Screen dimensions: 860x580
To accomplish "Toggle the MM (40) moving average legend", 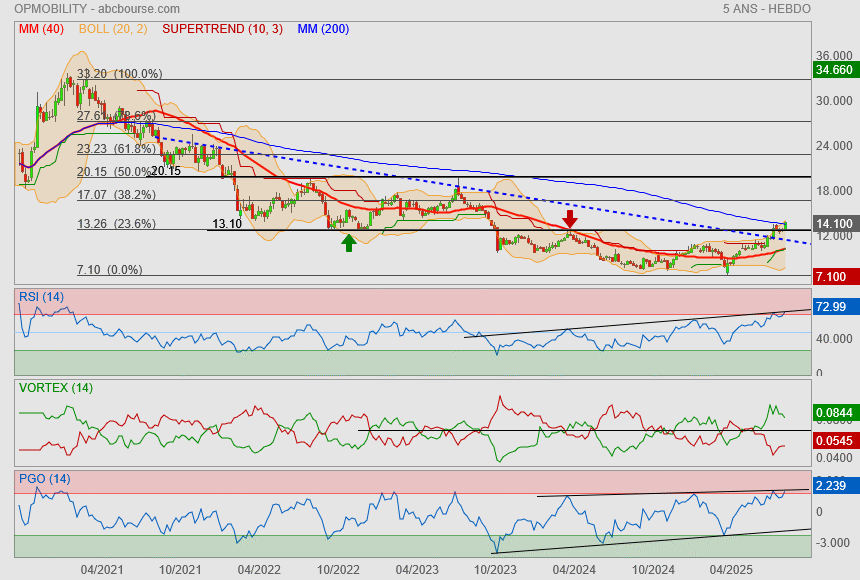I will (x=41, y=29).
